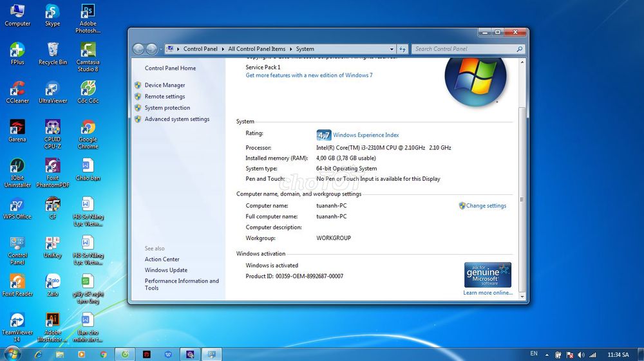Open the recent pages dropdown beside Forward
Screen dimensions: 644x361
[160, 50]
